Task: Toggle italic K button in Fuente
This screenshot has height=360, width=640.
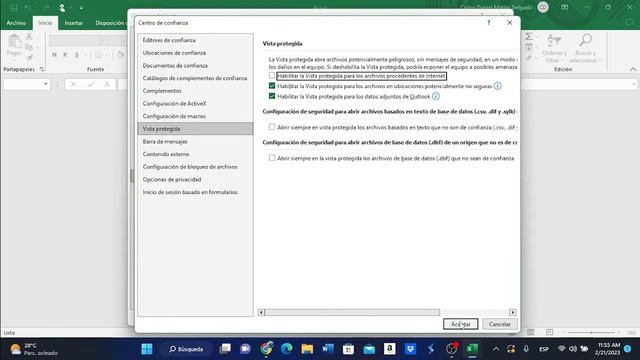Action: click(65, 55)
